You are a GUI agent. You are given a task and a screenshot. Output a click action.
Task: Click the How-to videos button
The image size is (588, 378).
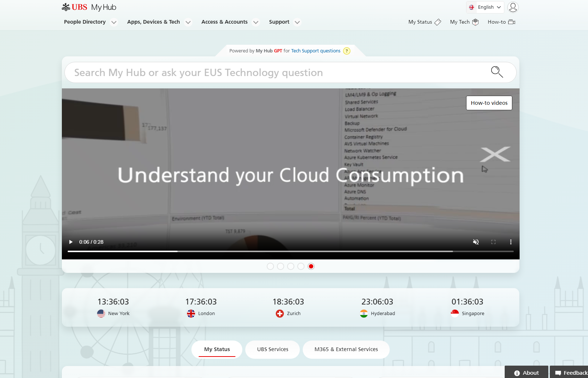coord(489,103)
